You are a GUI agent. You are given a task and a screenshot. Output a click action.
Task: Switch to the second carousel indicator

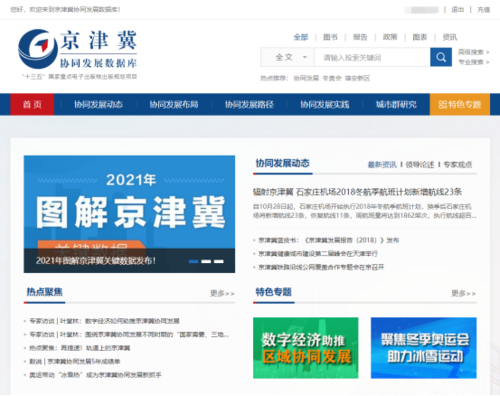206,261
